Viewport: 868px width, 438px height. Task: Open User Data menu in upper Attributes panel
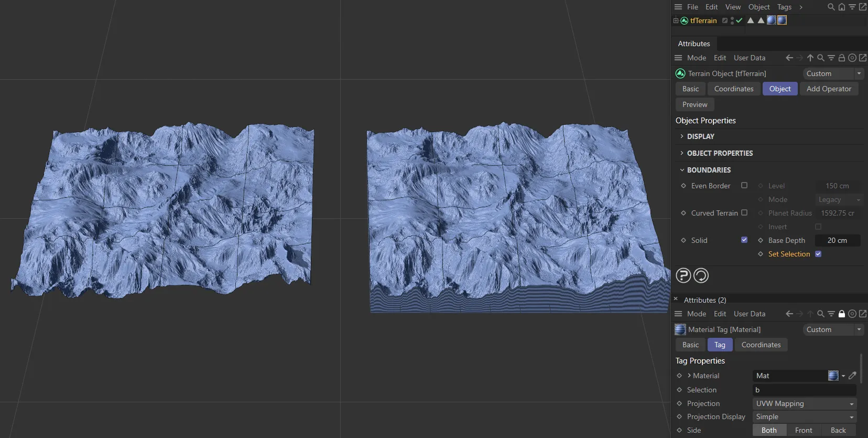point(750,58)
